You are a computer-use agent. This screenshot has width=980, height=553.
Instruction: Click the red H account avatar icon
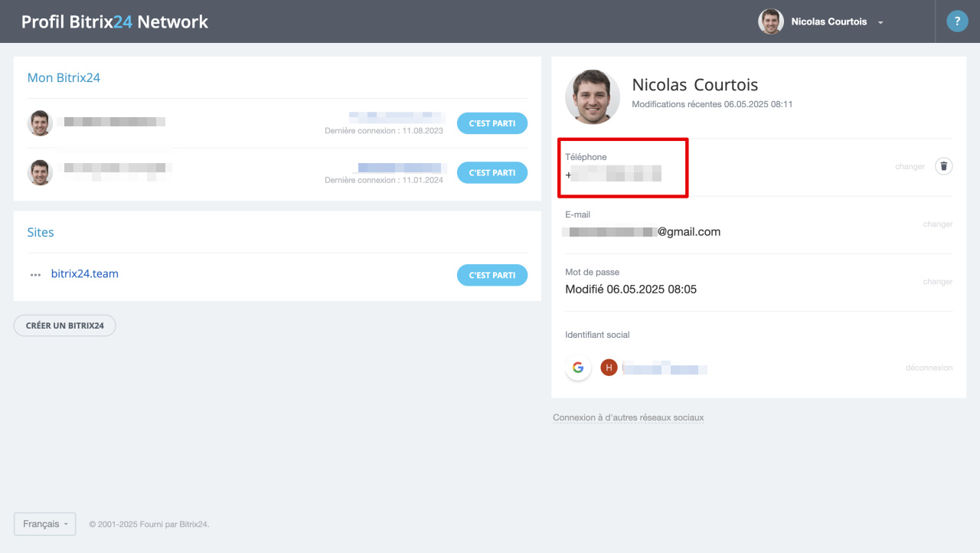609,368
